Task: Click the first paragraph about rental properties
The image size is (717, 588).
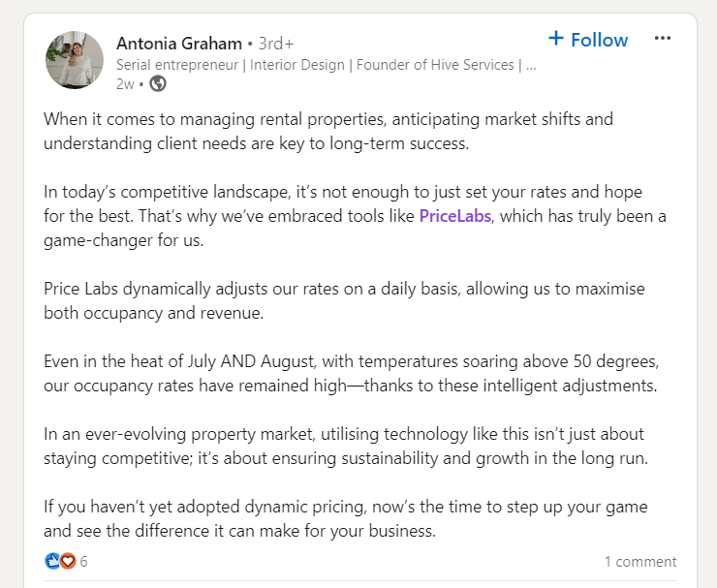Action: (328, 131)
